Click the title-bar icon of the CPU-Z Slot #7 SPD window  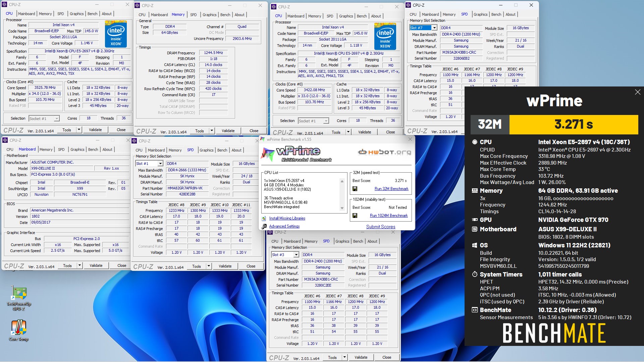click(x=408, y=5)
